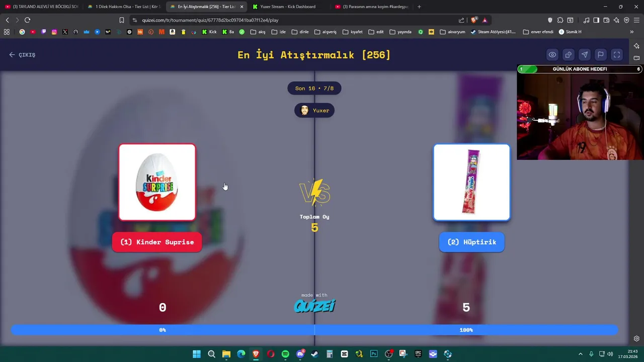Switch to TAYLAND ALEVLİ VE BÖCEKLİ tab

(42, 7)
